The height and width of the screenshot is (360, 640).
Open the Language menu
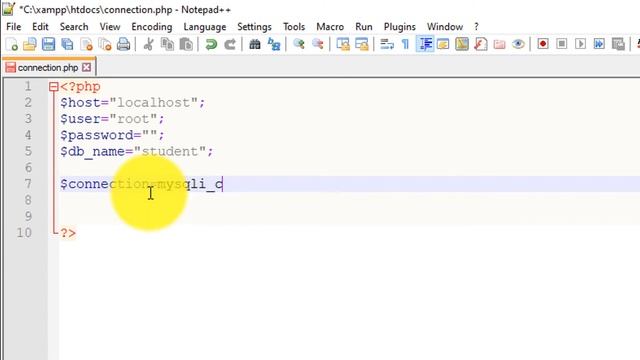pos(204,27)
